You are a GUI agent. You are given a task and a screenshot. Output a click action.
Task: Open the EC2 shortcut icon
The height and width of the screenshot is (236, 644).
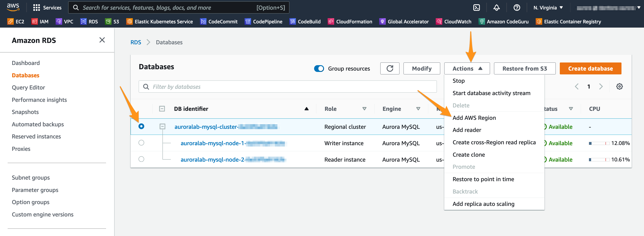[x=10, y=21]
